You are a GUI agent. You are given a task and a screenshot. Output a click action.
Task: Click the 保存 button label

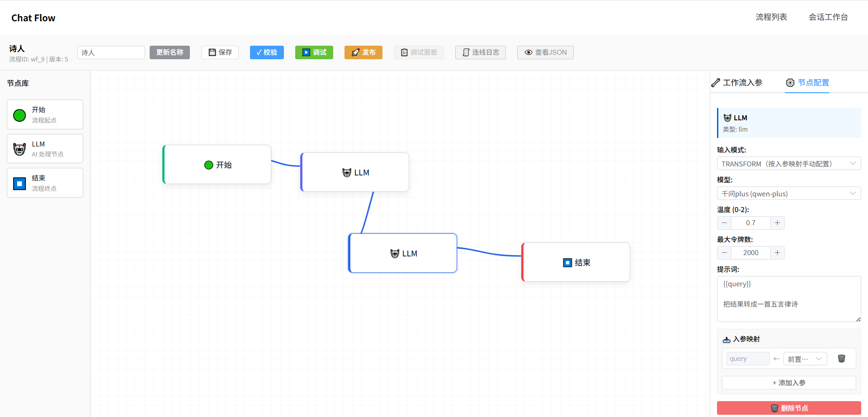point(225,52)
